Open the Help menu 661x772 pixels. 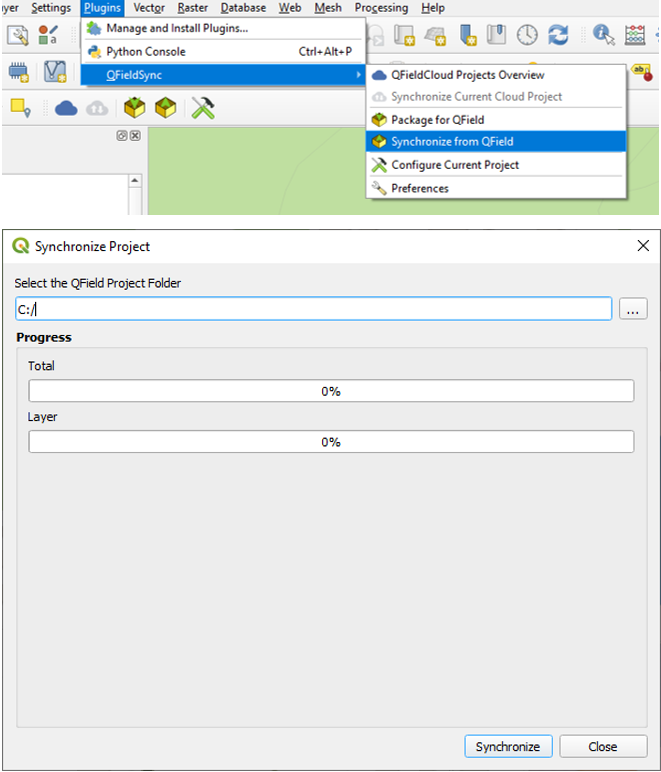(433, 8)
